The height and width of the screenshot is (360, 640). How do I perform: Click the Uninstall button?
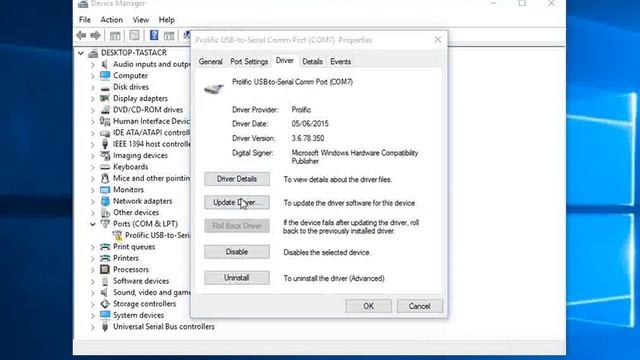click(x=237, y=278)
